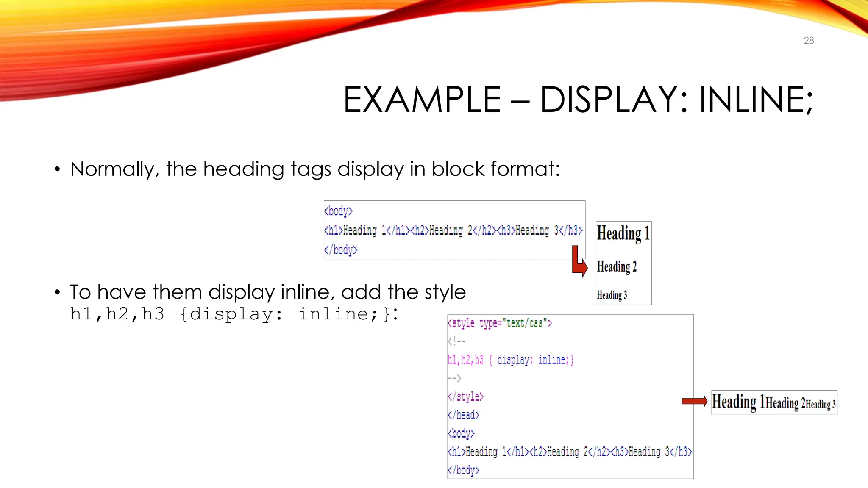Select bullet 'Normally, the heading tags display in block format:'

pos(315,169)
